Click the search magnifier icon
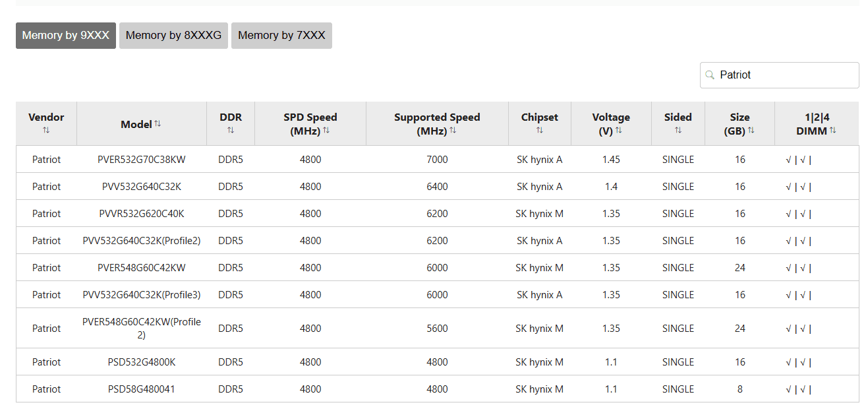The height and width of the screenshot is (417, 868). coord(710,75)
